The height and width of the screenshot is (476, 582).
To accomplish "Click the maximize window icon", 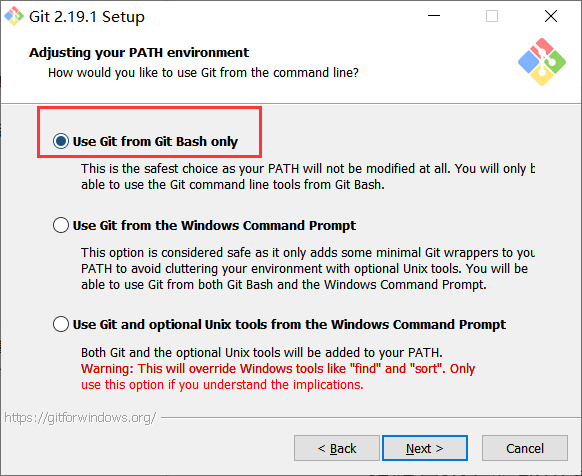I will 492,16.
